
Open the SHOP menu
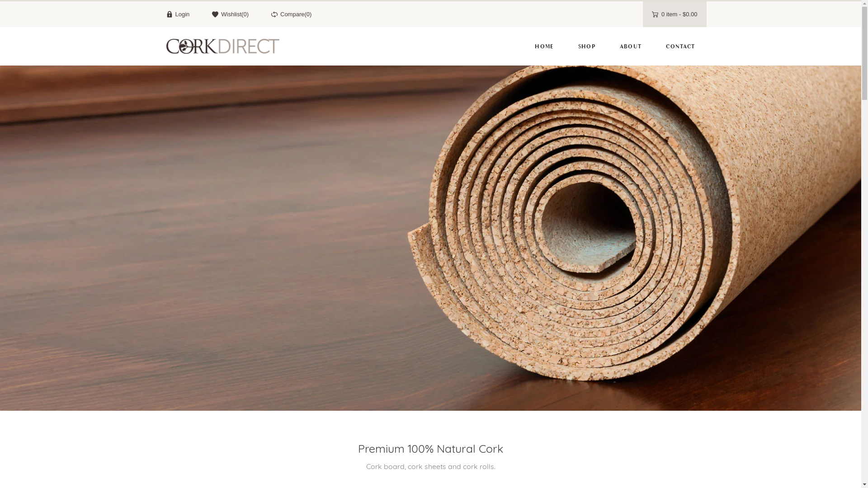click(587, 47)
